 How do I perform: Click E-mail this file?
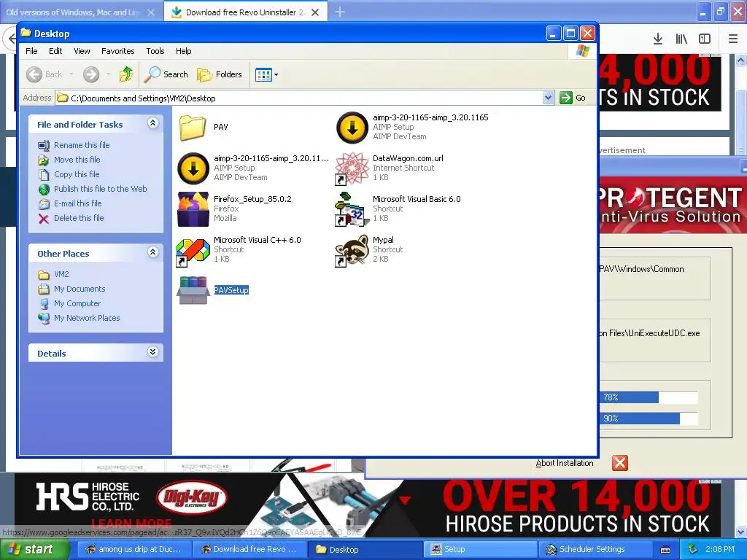pyautogui.click(x=77, y=203)
